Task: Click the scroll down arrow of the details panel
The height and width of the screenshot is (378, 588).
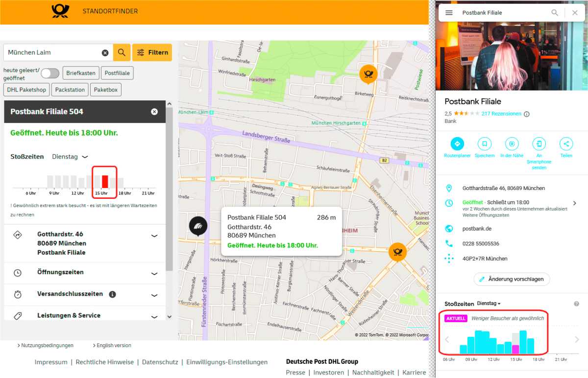Action: click(x=170, y=317)
